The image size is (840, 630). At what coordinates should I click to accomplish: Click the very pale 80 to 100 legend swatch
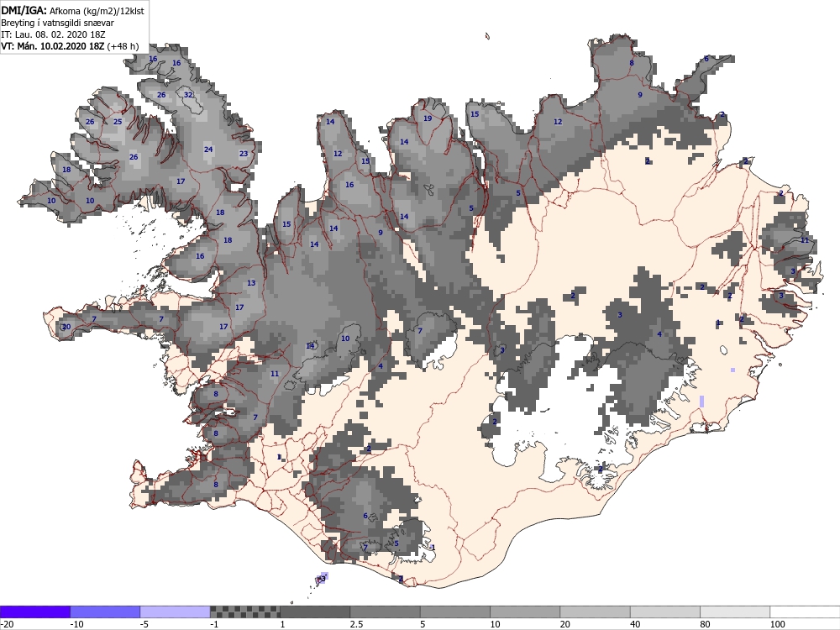735,612
